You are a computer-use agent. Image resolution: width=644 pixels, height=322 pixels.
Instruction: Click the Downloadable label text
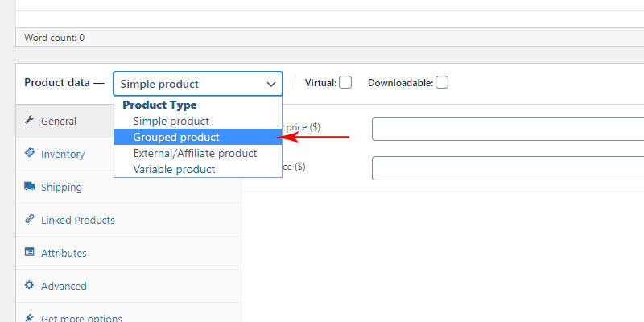click(x=400, y=83)
